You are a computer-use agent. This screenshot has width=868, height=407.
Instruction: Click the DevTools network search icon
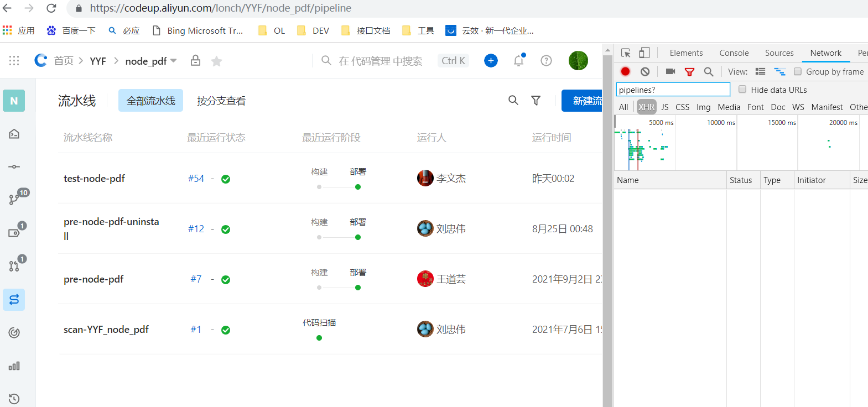tap(709, 71)
